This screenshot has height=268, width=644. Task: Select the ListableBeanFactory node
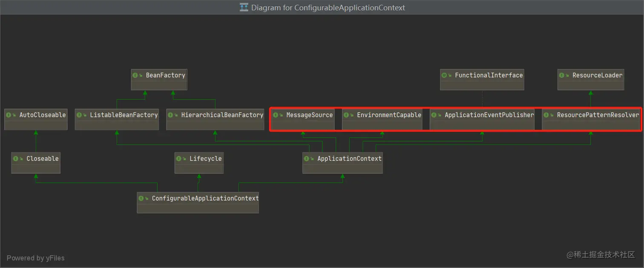[117, 119]
